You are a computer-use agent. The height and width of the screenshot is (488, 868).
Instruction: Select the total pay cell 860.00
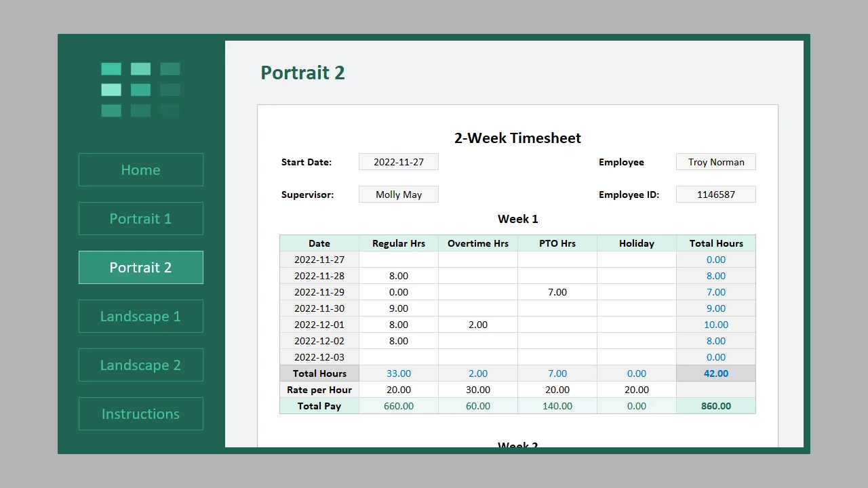pyautogui.click(x=715, y=406)
